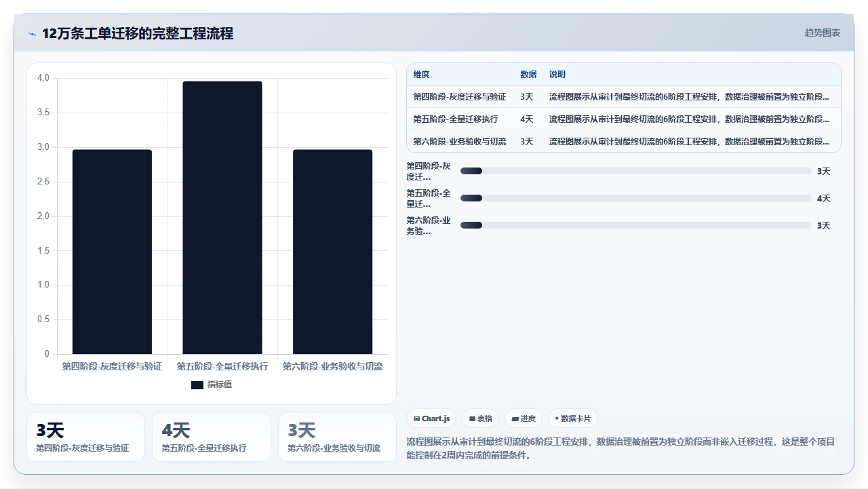The width and height of the screenshot is (868, 489).
Task: Toggle the 指标值 legend swatch
Action: (x=197, y=385)
